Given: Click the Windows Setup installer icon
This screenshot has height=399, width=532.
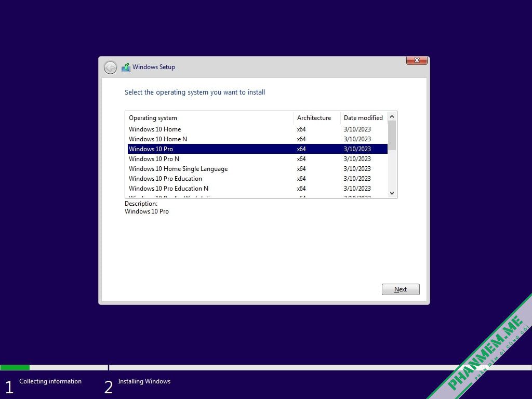Looking at the screenshot, I should 126,67.
